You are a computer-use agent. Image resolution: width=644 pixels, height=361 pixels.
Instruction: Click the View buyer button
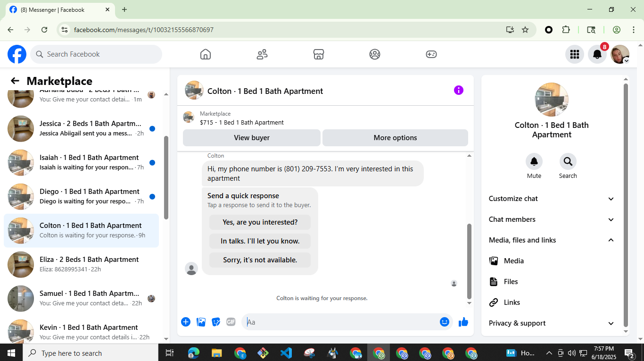[x=252, y=138]
